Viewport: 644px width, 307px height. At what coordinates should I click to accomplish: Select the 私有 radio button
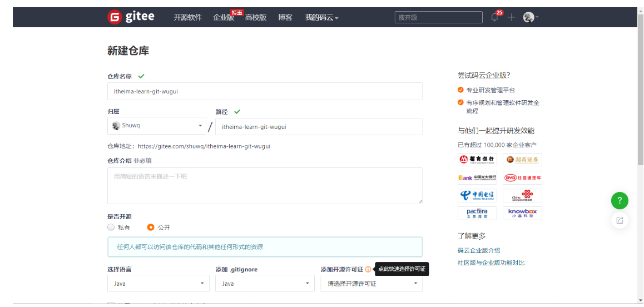click(111, 227)
